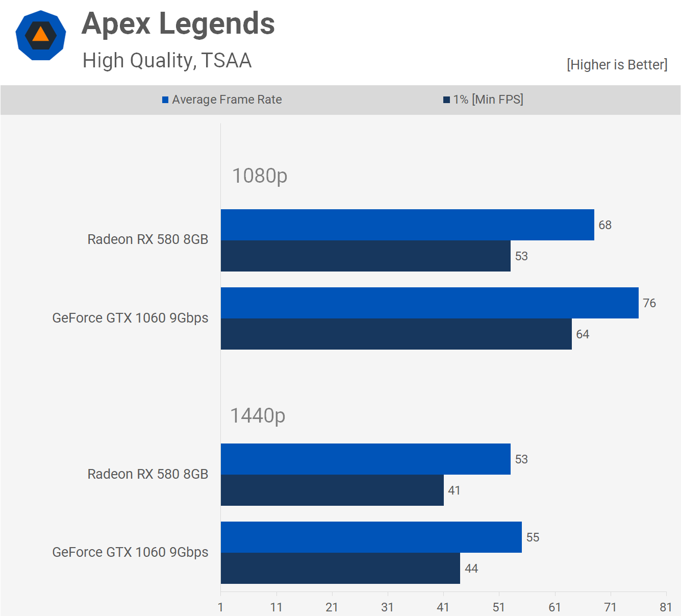
Task: Click the 1080p RX 580 average bar (68)
Action: click(x=407, y=225)
